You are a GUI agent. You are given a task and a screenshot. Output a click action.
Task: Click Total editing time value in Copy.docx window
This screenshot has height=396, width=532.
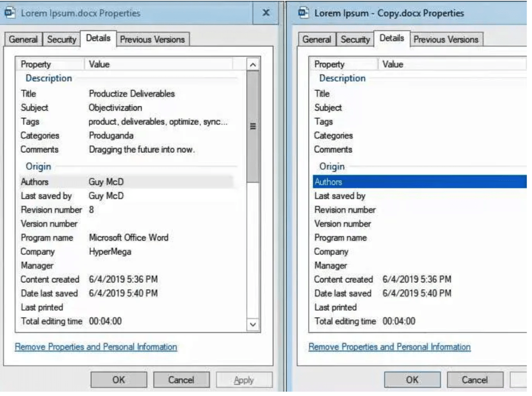(x=399, y=321)
